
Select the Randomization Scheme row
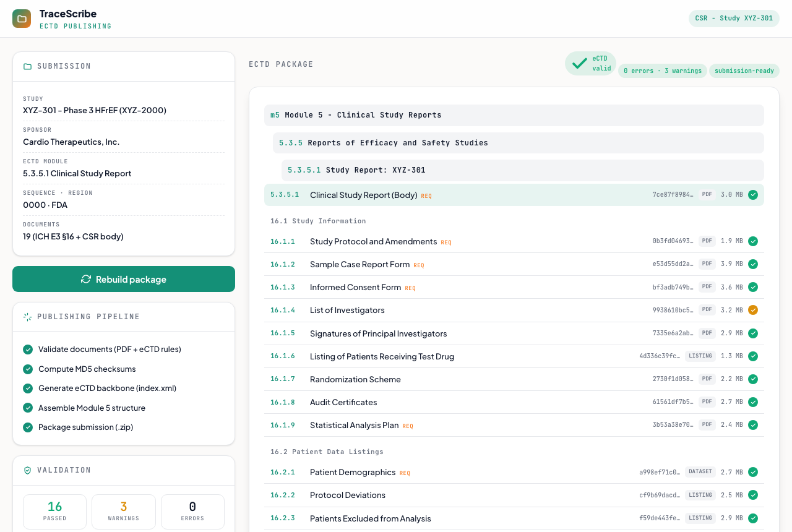(x=514, y=379)
